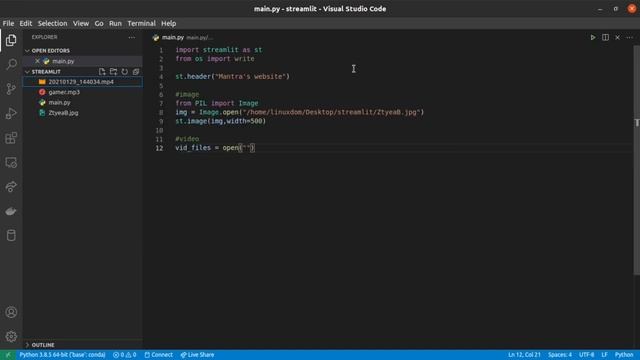Change indentation via Spaces: 4
This screenshot has height=360, width=640.
click(560, 355)
